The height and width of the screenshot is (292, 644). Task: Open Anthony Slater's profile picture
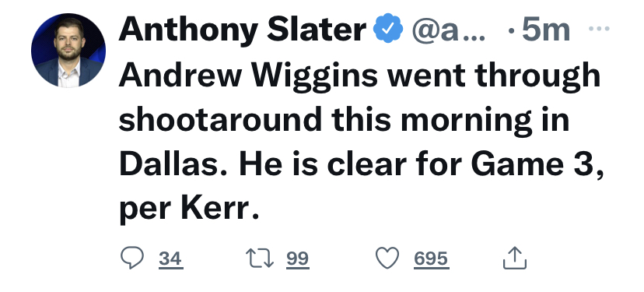pos(68,50)
